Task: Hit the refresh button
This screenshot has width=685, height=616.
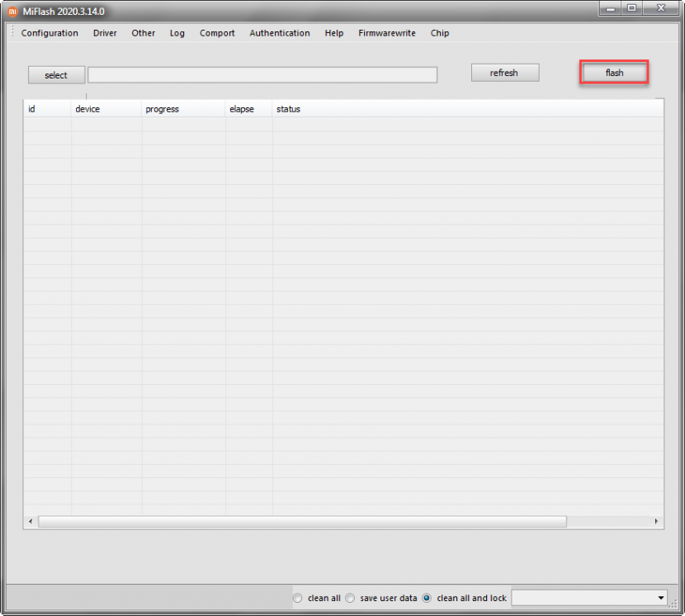Action: pyautogui.click(x=504, y=73)
